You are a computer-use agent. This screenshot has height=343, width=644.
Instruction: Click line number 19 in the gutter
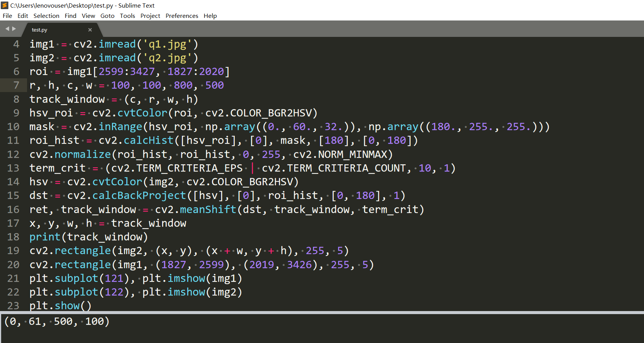[13, 251]
